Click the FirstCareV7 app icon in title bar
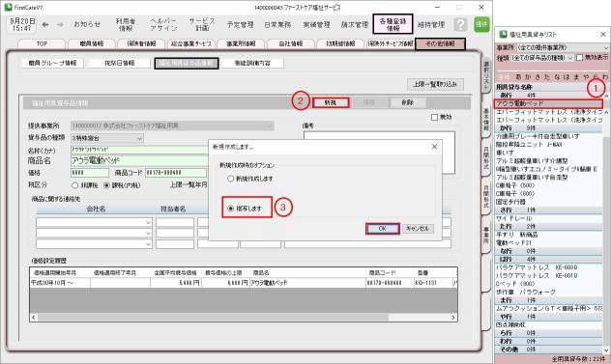 pyautogui.click(x=8, y=7)
